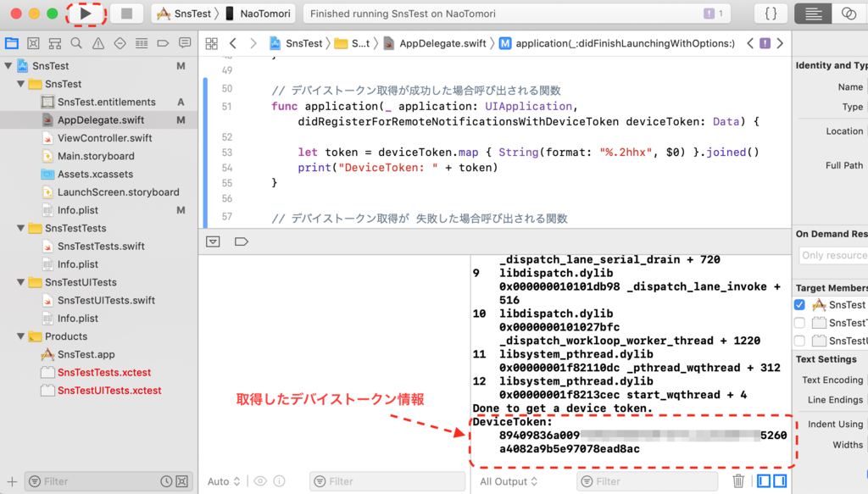Switch to the Assistant editor mode
Viewport: 868px width, 494px height.
pyautogui.click(x=849, y=14)
